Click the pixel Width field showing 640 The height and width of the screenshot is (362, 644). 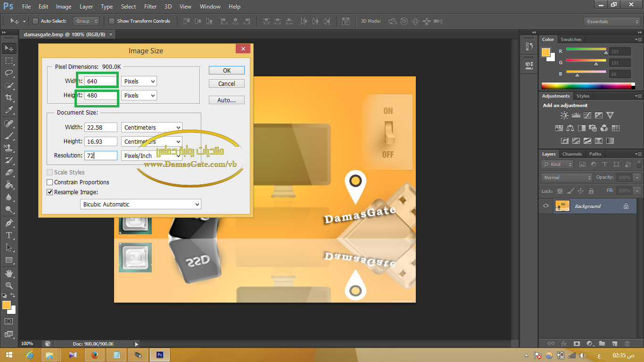100,81
